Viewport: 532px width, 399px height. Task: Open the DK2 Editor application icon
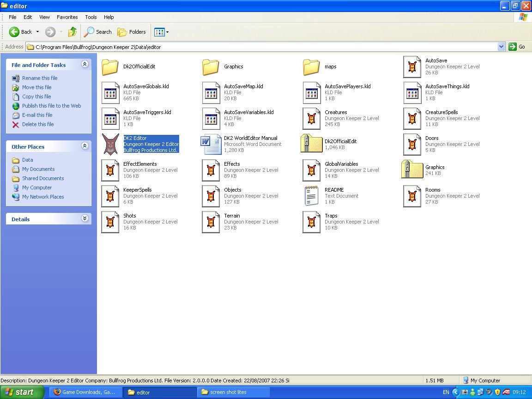[110, 144]
